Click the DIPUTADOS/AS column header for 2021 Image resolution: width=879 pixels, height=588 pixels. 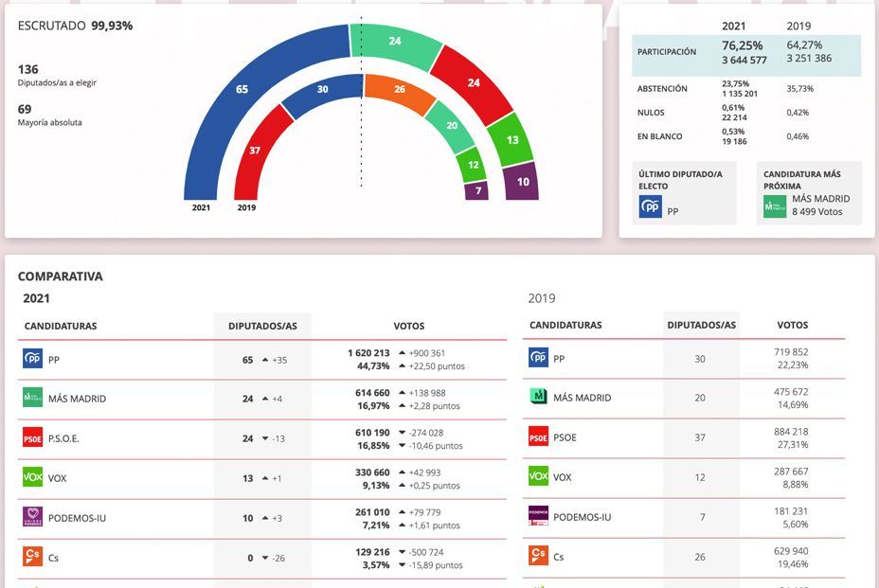262,326
